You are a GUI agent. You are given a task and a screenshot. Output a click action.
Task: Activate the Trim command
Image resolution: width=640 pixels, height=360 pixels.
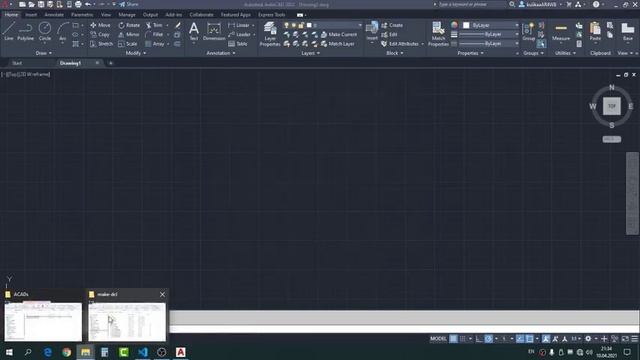pyautogui.click(x=154, y=25)
